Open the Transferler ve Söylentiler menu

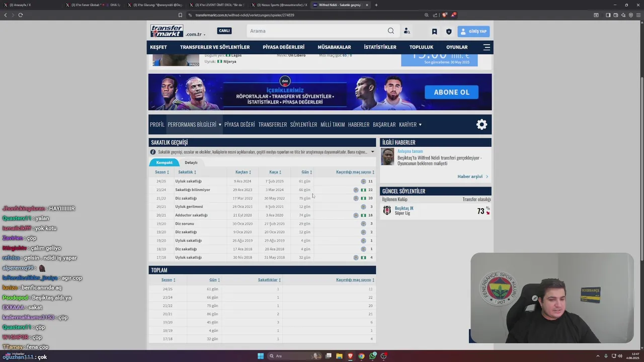click(x=215, y=47)
